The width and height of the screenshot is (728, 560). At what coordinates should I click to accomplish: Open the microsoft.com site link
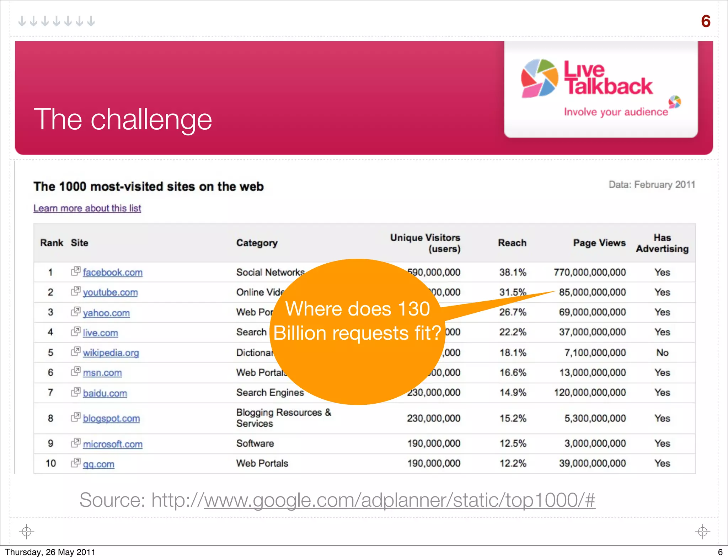click(113, 444)
